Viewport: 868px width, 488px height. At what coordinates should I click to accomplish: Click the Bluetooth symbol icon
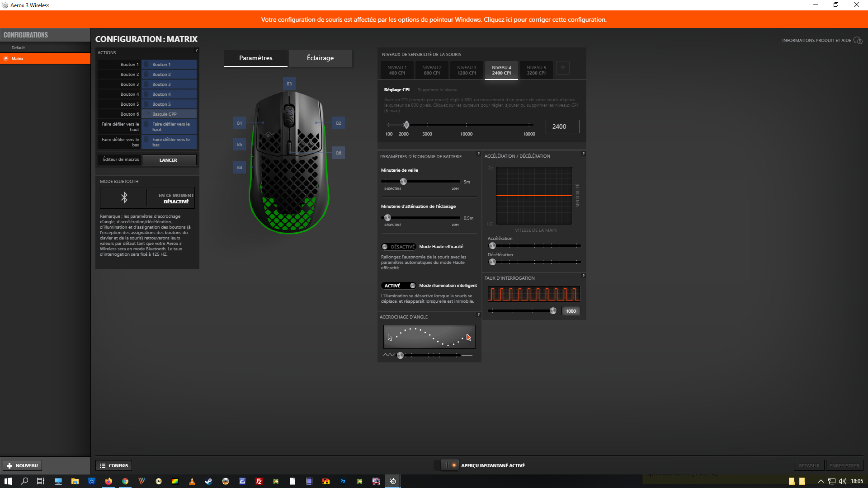[124, 197]
